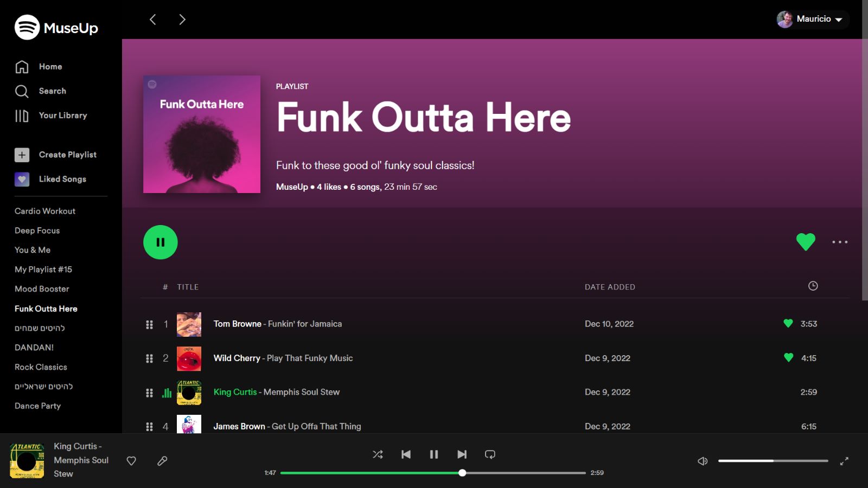Open Home from the sidebar
Screen dimensions: 868x488
39,67
